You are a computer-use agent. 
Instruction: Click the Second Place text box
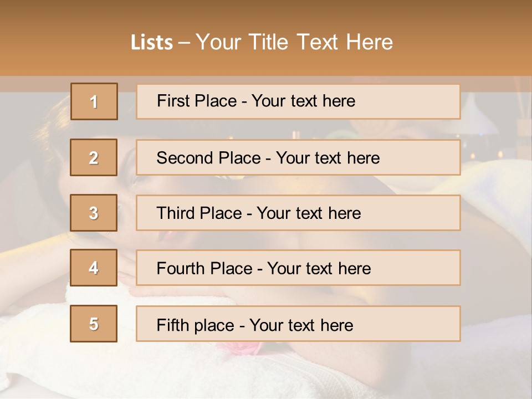point(298,157)
